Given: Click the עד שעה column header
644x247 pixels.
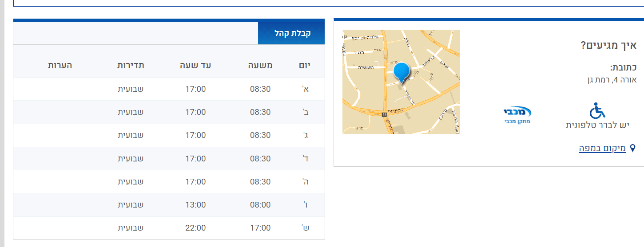Looking at the screenshot, I should [x=195, y=66].
